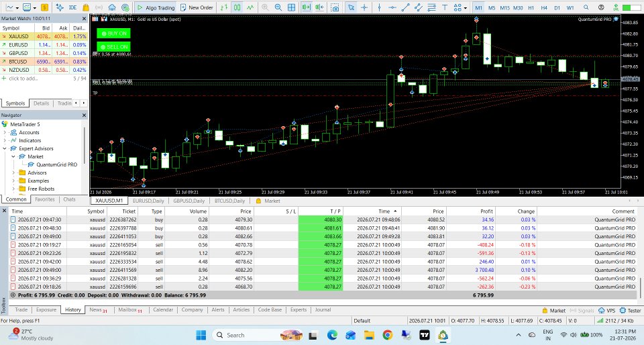Zoom in on the chart

[x=265, y=7]
